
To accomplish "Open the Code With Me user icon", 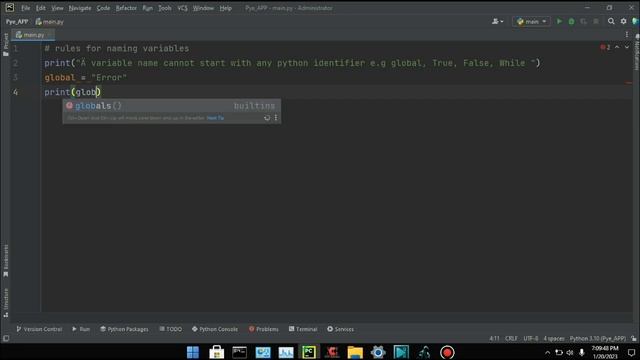I will click(497, 21).
